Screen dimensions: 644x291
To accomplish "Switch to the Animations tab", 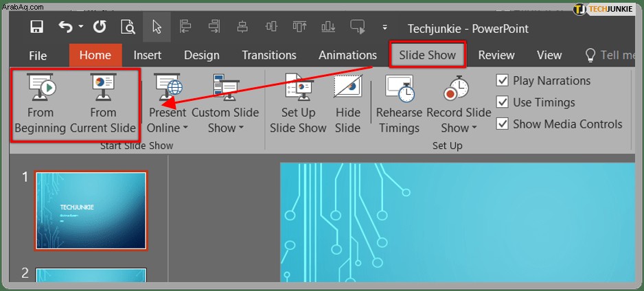I will 347,55.
